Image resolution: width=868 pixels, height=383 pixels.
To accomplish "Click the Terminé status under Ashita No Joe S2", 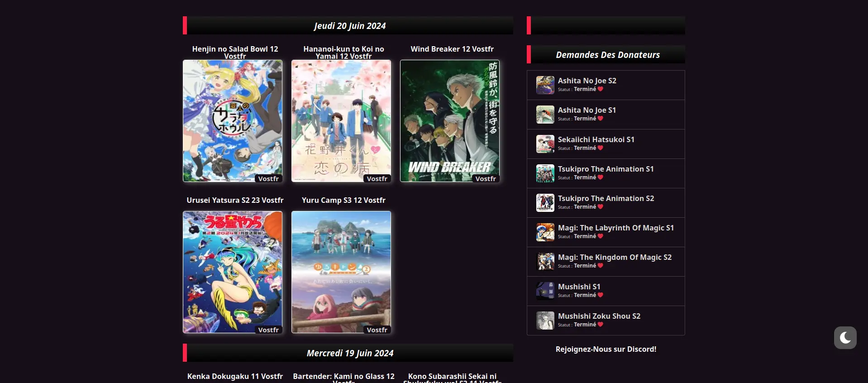I will point(585,89).
